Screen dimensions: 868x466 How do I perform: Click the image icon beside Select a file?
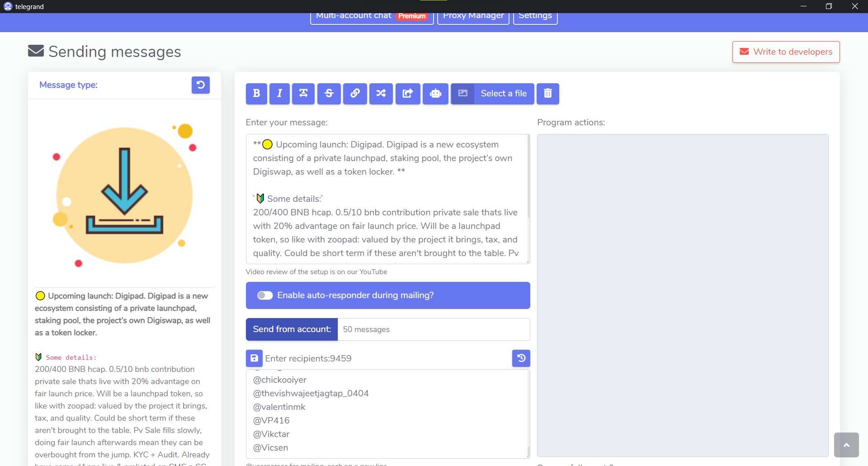(462, 94)
